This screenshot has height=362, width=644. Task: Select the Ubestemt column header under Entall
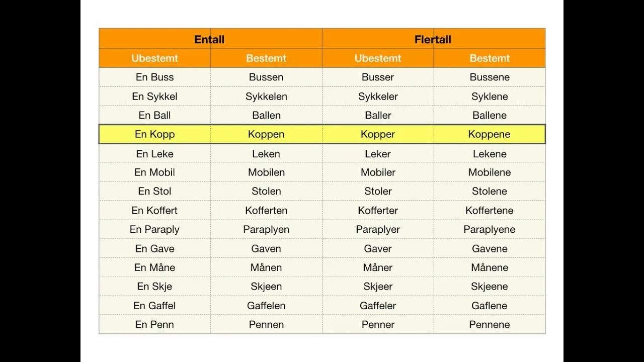(155, 58)
